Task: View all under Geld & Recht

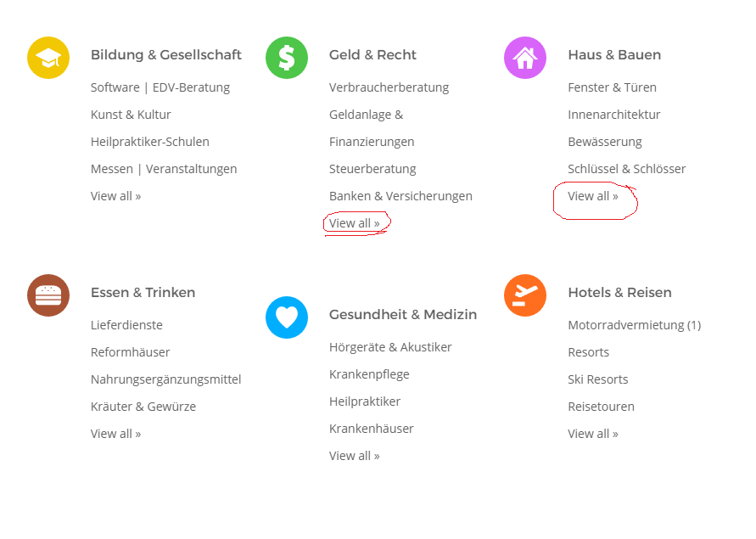Action: [x=355, y=223]
